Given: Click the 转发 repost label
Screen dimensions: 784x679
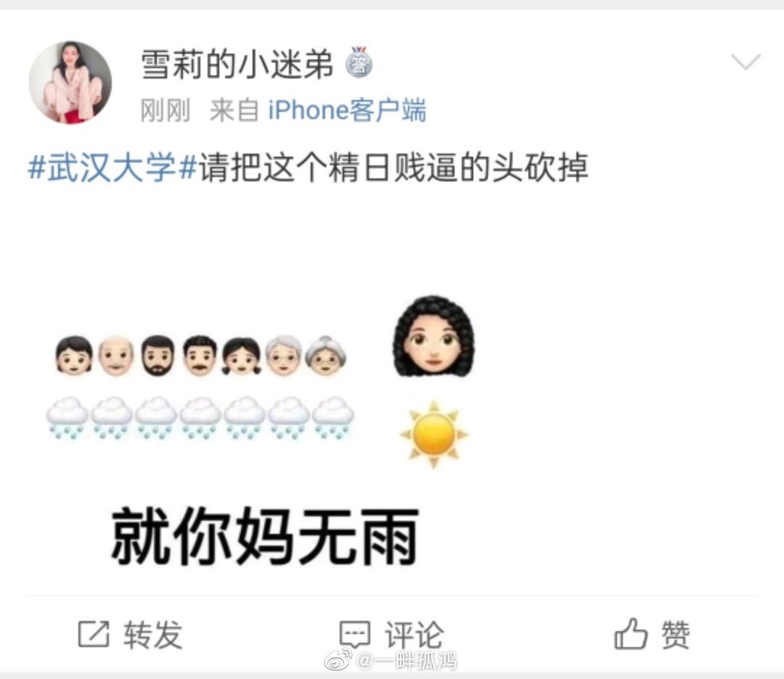Looking at the screenshot, I should pyautogui.click(x=153, y=635).
